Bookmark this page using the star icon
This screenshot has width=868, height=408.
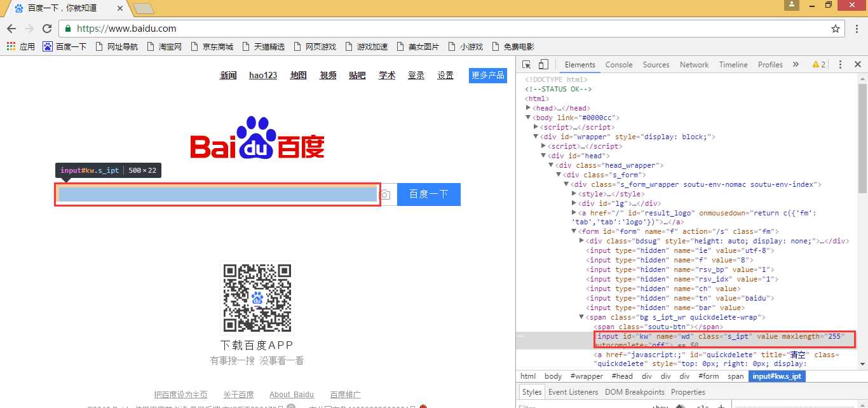click(x=836, y=29)
